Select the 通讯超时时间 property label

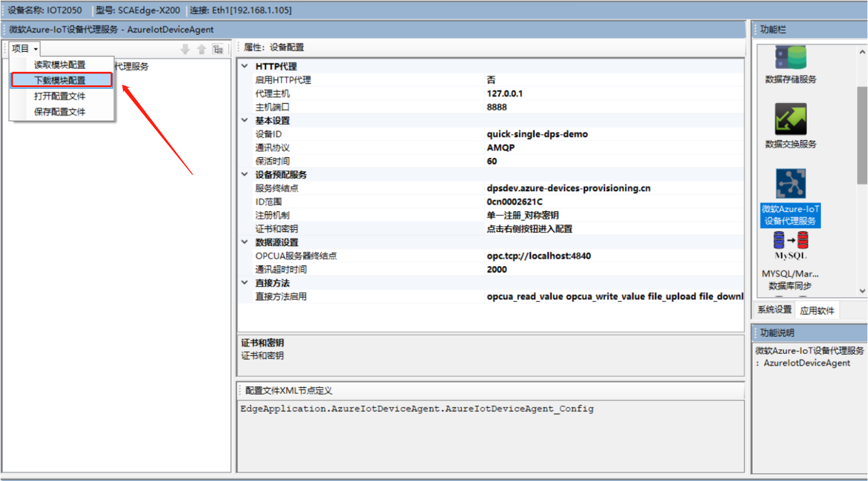point(281,269)
